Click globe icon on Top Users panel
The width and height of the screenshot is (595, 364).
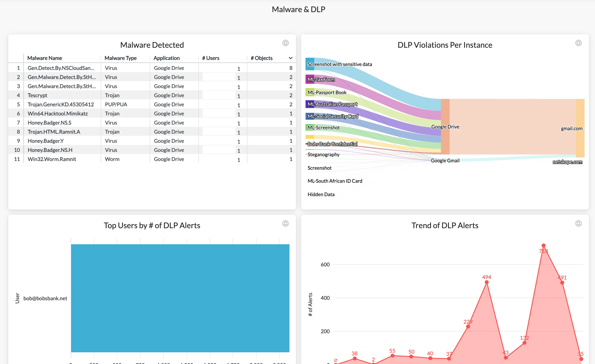coord(285,223)
